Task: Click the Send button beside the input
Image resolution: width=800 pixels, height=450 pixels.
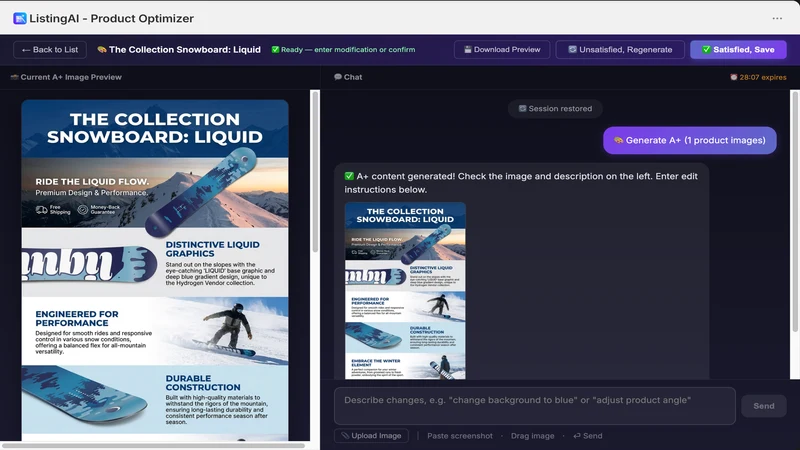Action: tap(764, 406)
